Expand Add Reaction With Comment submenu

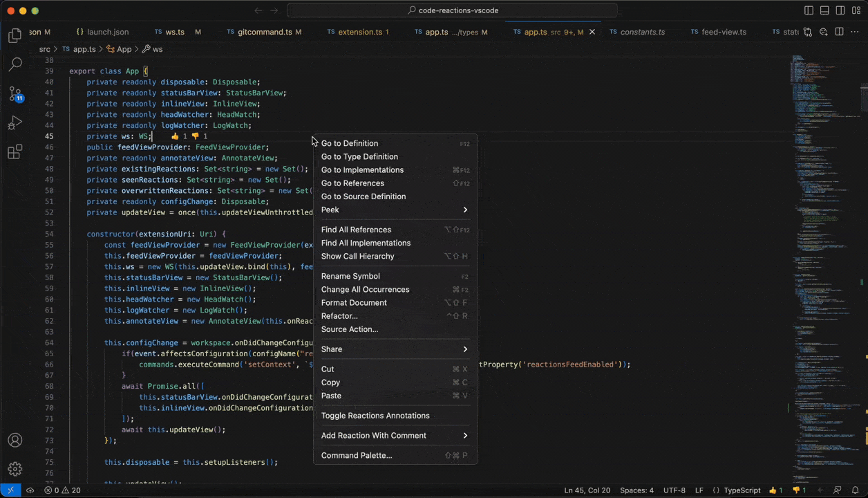click(395, 435)
